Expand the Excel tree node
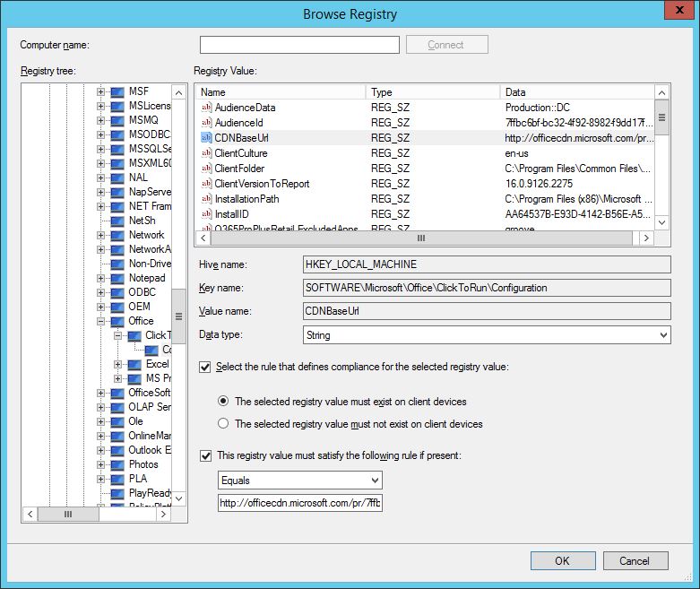 [117, 364]
